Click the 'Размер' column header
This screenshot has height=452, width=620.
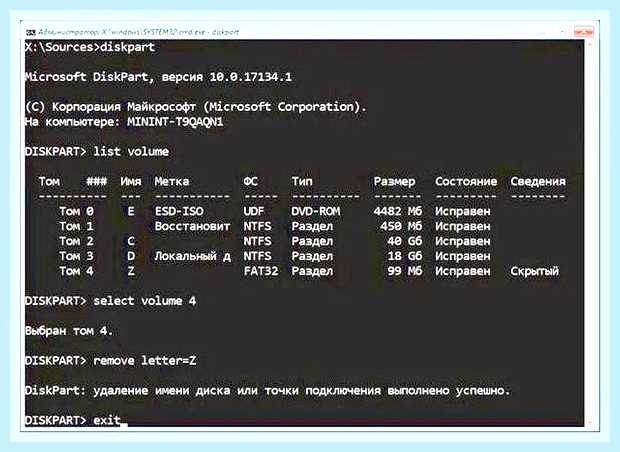click(x=394, y=182)
